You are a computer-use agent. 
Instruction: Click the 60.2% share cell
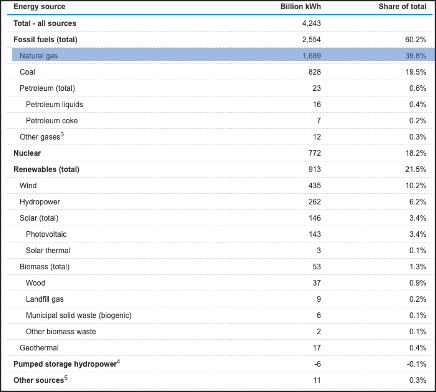pos(416,40)
